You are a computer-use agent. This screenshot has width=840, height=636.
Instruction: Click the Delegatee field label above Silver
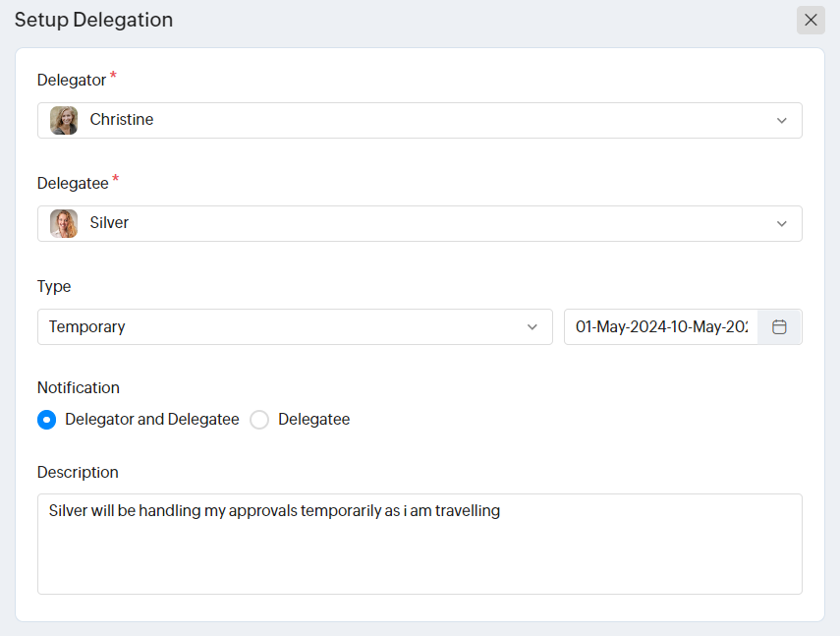click(x=73, y=183)
